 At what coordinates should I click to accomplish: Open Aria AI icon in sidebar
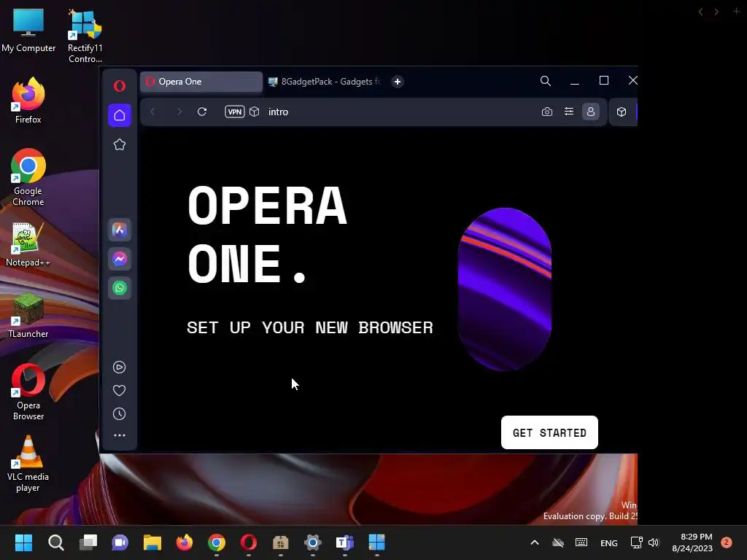pyautogui.click(x=120, y=230)
